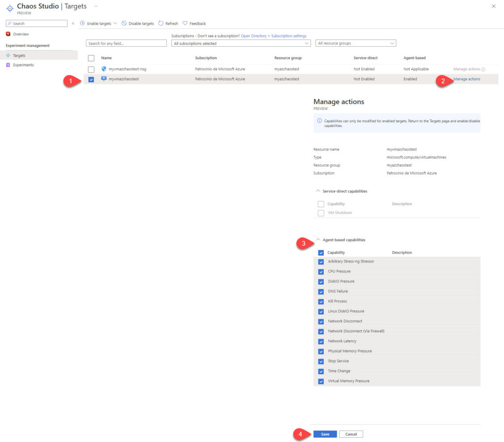This screenshot has height=442, width=504.
Task: Open the Open Directory + Subscription settings link
Action: tap(274, 36)
